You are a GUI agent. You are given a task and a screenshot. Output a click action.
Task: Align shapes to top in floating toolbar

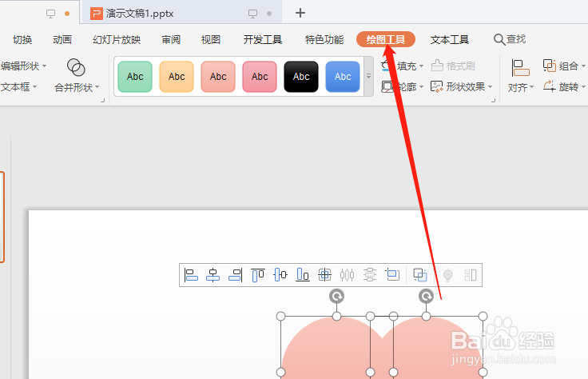[258, 275]
